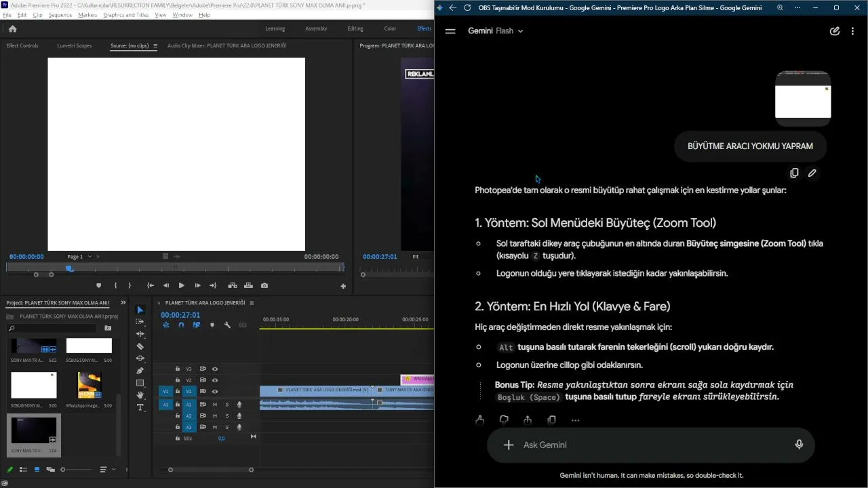Toggle nest sequence insert mode in the timeline
This screenshot has width=868, height=488.
(x=165, y=325)
